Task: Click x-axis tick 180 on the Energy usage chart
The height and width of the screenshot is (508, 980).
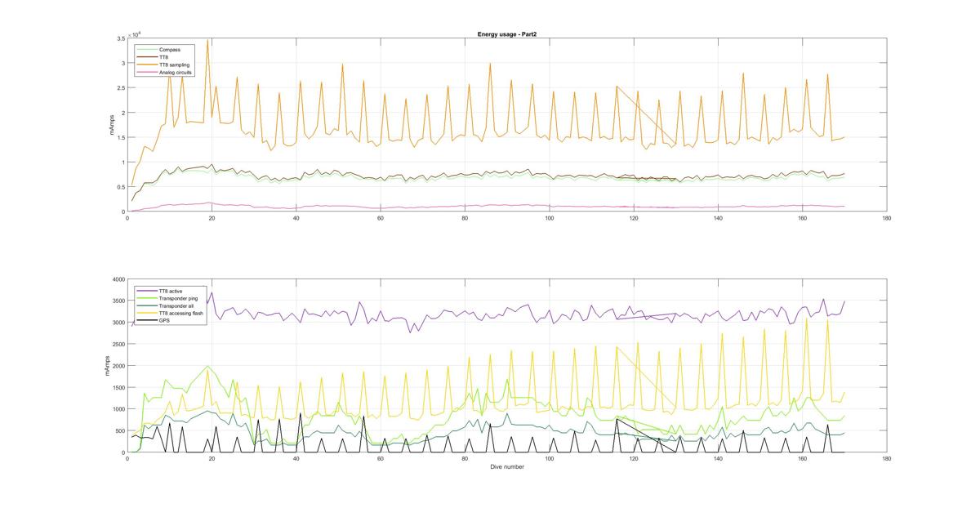Action: coord(887,218)
